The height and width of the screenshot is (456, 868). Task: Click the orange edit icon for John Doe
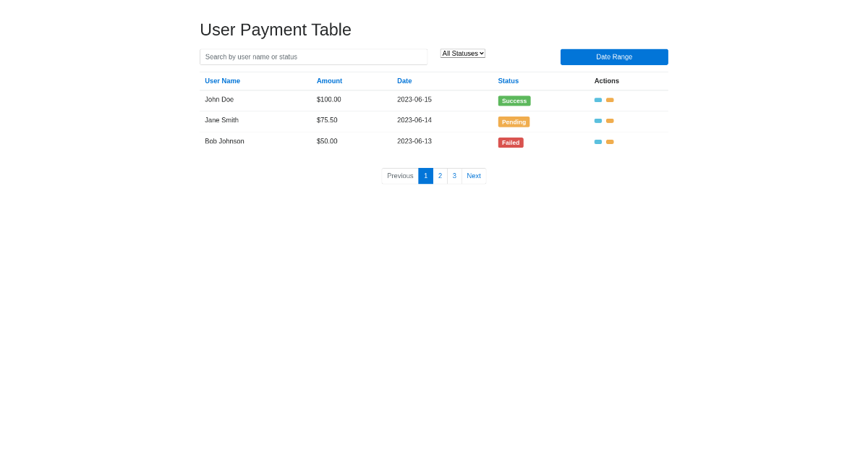pyautogui.click(x=610, y=100)
